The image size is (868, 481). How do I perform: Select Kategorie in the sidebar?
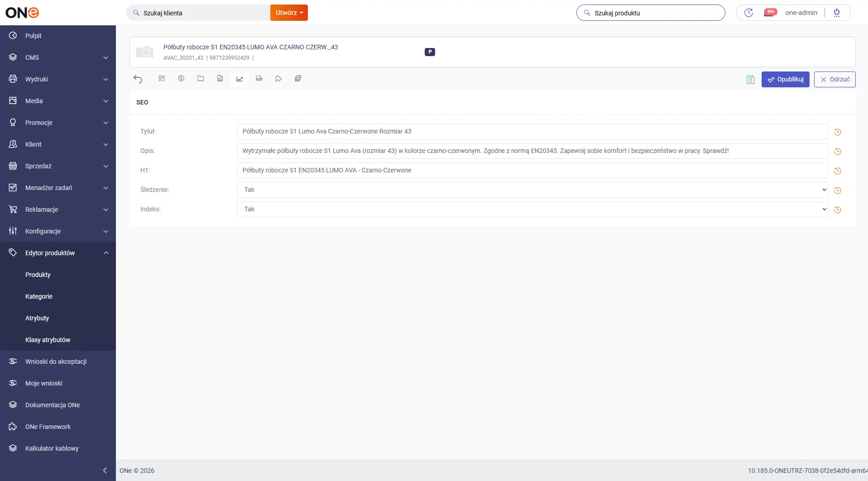pyautogui.click(x=39, y=296)
